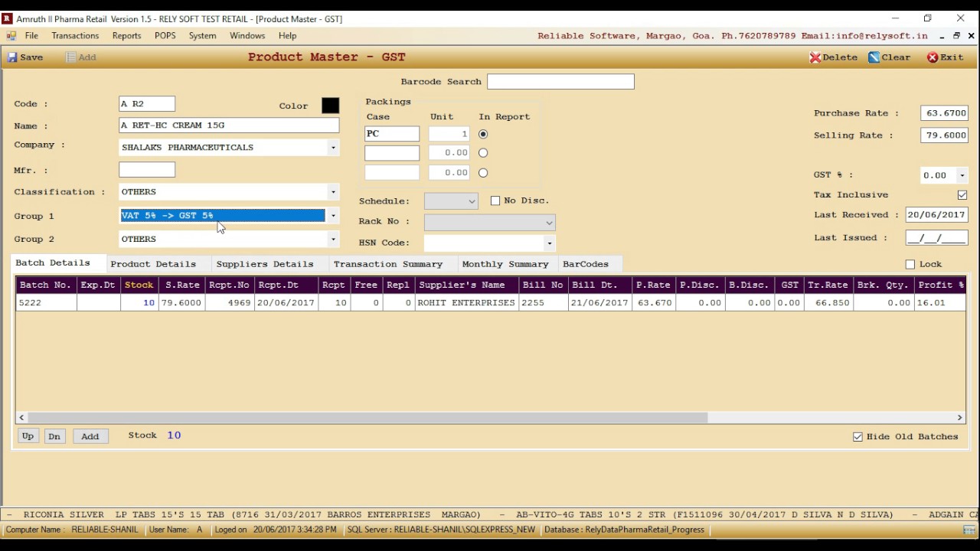The height and width of the screenshot is (551, 980).
Task: Open the Company dropdown
Action: (333, 148)
